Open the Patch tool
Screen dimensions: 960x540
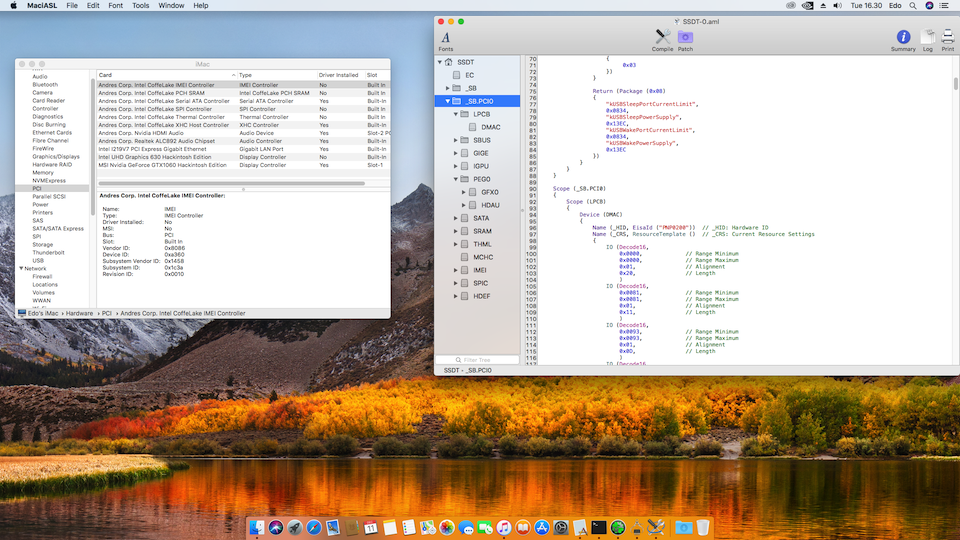[x=685, y=39]
